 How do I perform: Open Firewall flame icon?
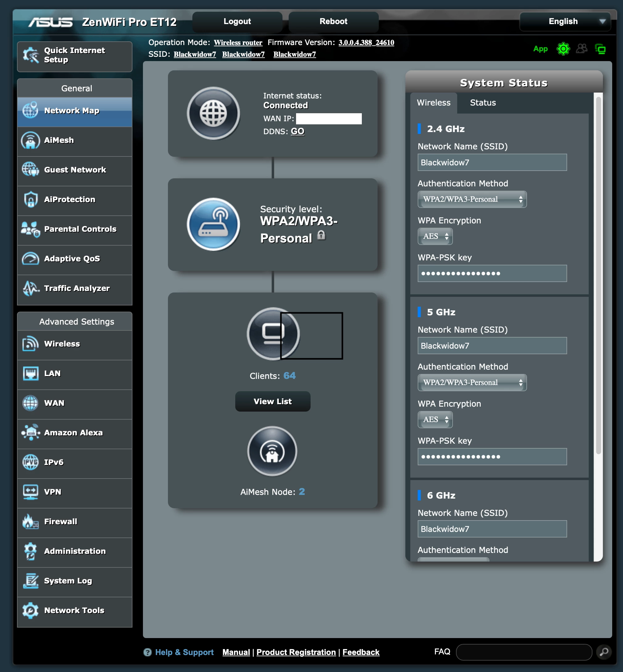click(x=30, y=521)
